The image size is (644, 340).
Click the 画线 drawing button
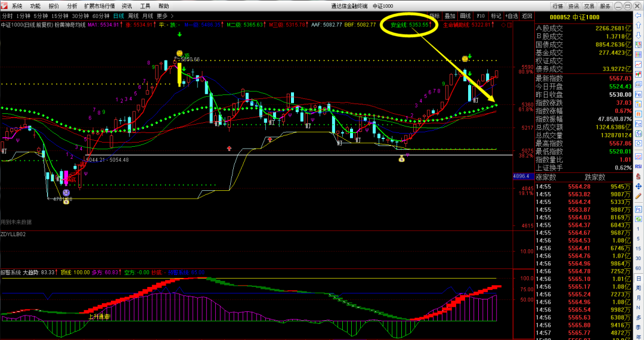[x=465, y=16]
